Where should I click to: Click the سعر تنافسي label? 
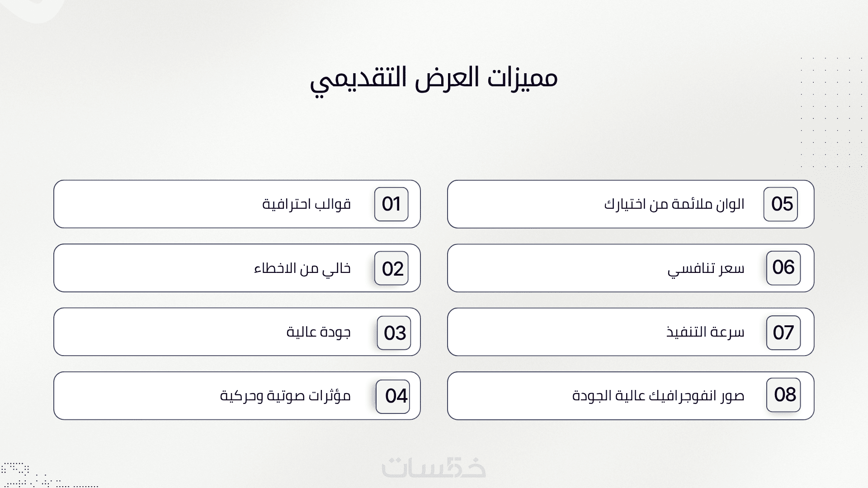pyautogui.click(x=706, y=269)
